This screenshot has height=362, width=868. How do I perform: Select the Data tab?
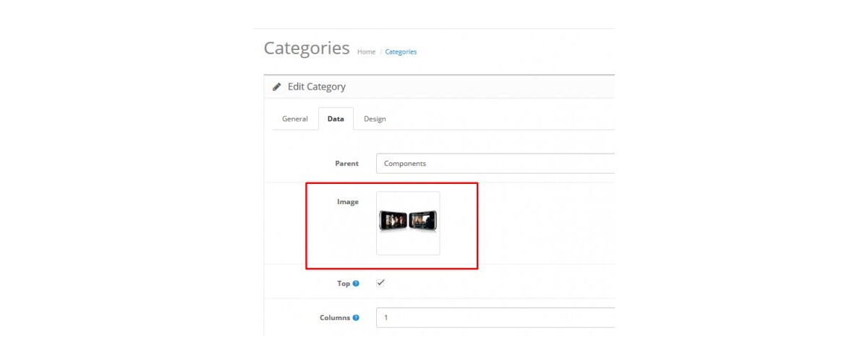tap(336, 119)
